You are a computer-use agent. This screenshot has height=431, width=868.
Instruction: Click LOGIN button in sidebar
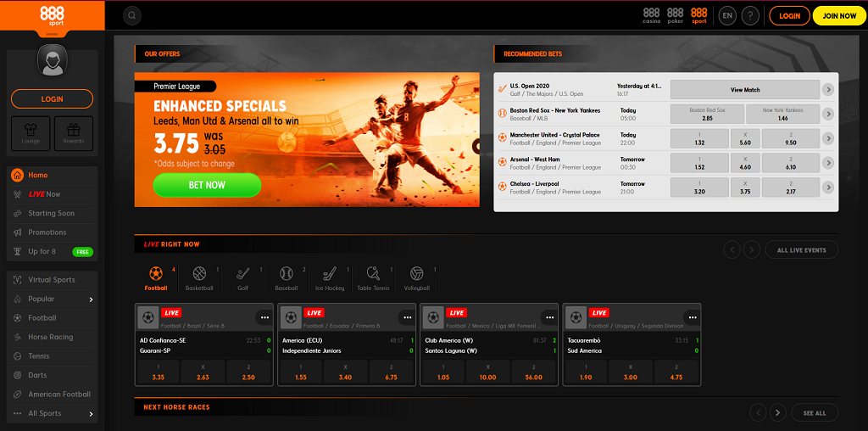[x=52, y=99]
